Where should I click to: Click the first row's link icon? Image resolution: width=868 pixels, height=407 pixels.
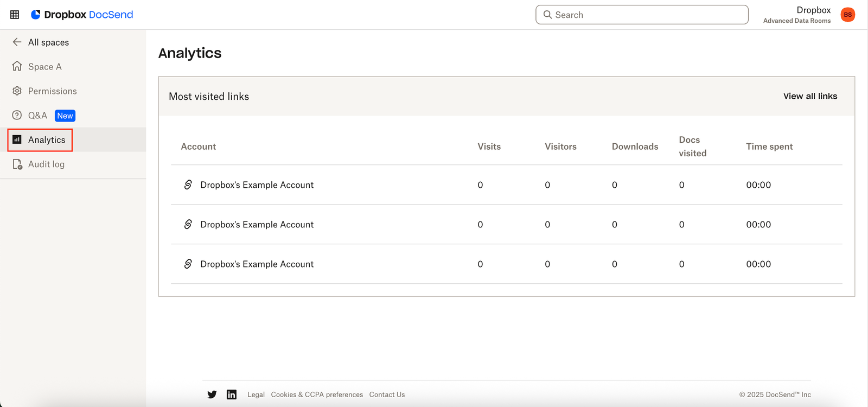[188, 185]
